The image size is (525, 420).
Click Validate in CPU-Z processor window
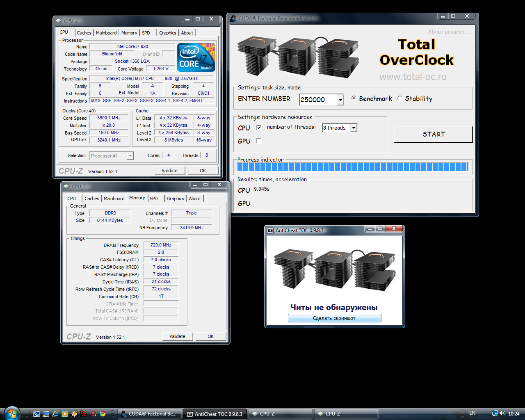[x=169, y=171]
